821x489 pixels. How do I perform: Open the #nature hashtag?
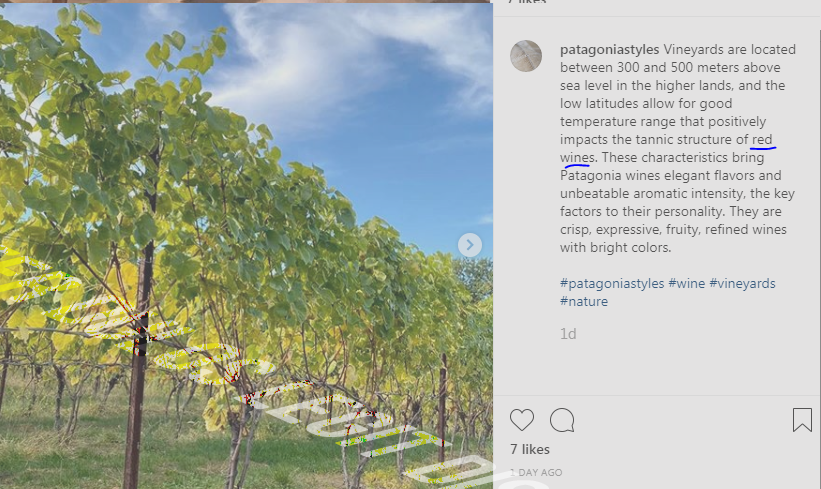[x=584, y=302]
